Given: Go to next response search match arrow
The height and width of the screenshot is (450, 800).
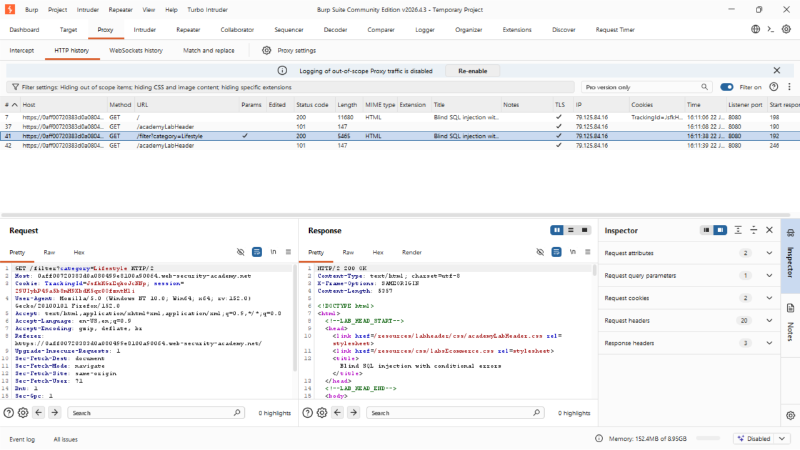Looking at the screenshot, I should pos(354,413).
